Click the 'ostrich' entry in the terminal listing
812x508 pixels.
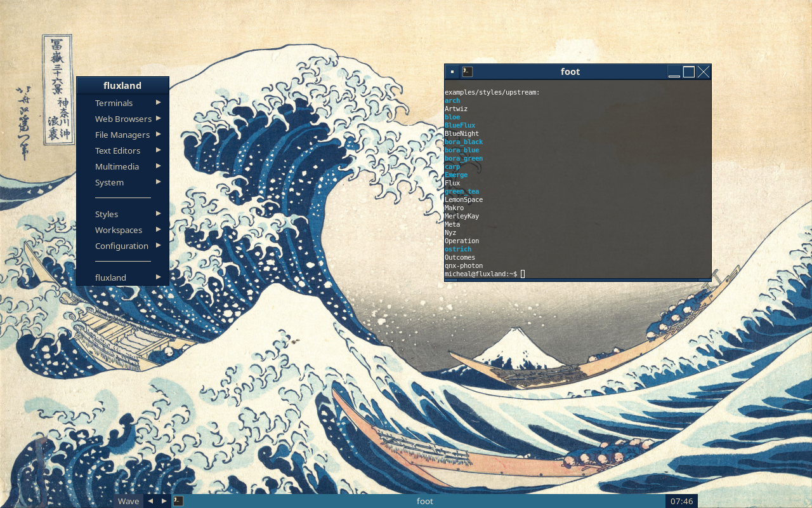point(458,250)
